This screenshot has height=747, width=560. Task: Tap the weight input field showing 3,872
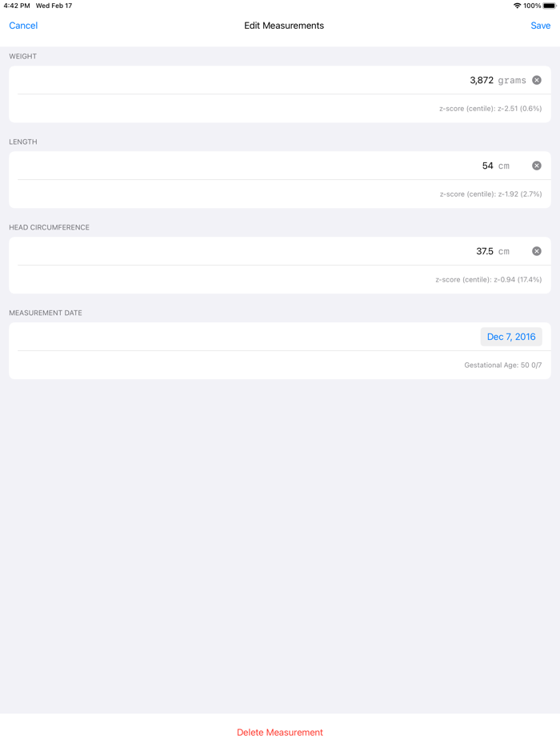point(480,80)
